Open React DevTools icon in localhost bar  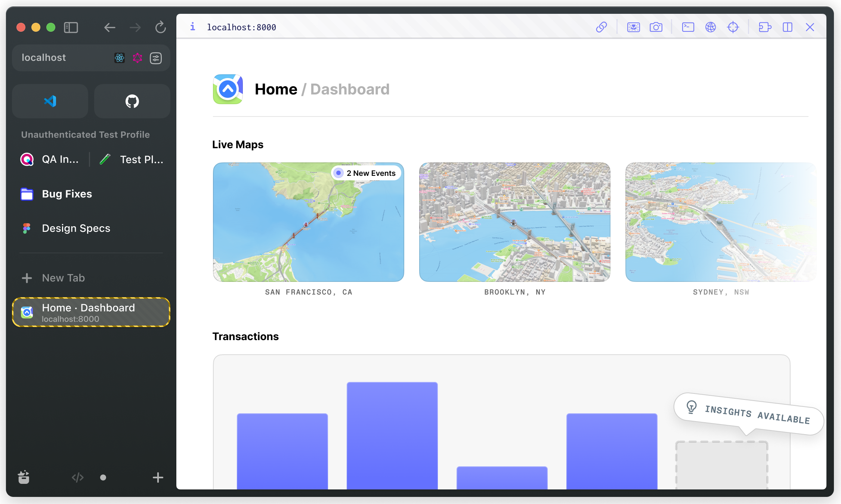[x=120, y=58]
